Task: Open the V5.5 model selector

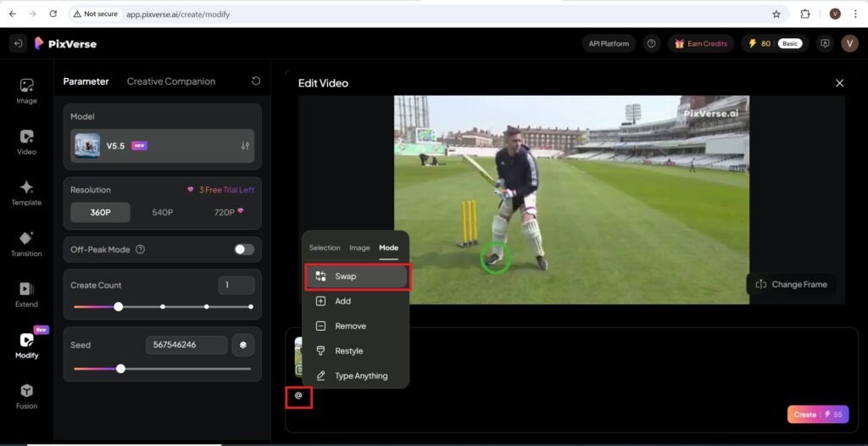Action: (162, 146)
